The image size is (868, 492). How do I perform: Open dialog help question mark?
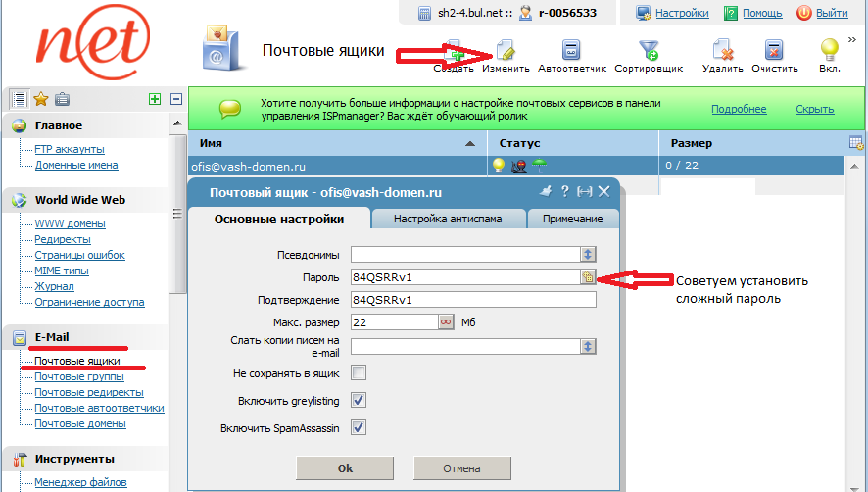click(564, 192)
